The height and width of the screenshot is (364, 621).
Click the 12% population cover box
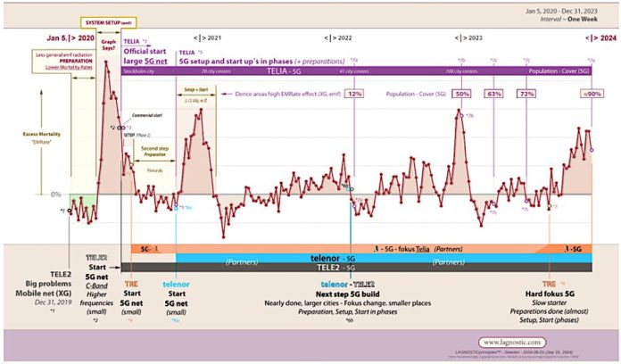(354, 94)
